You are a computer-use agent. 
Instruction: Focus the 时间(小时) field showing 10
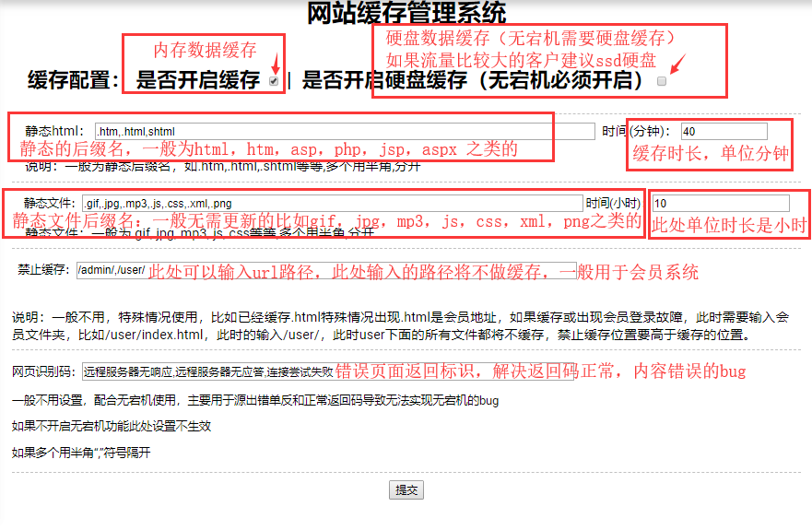(721, 203)
